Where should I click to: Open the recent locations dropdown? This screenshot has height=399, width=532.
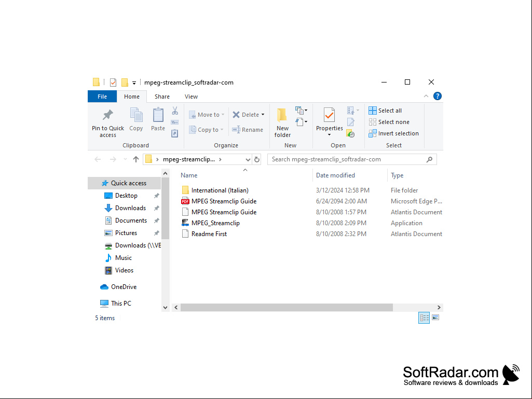125,159
